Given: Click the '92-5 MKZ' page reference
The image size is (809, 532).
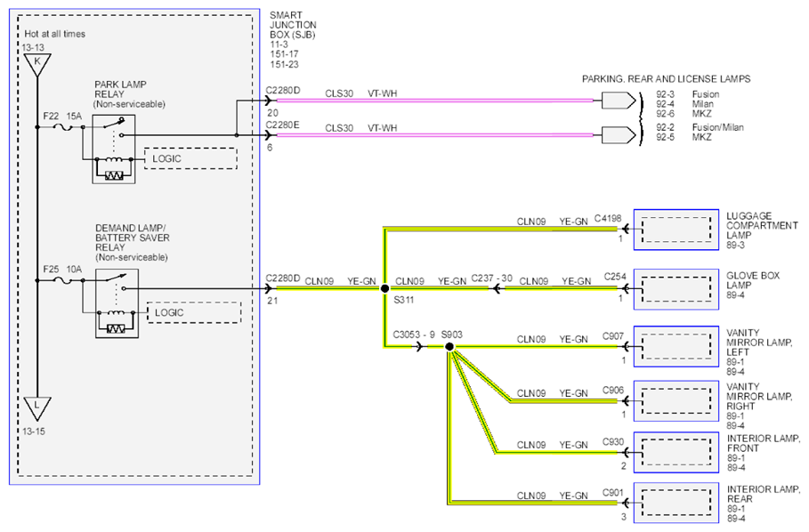Looking at the screenshot, I should pyautogui.click(x=684, y=137).
